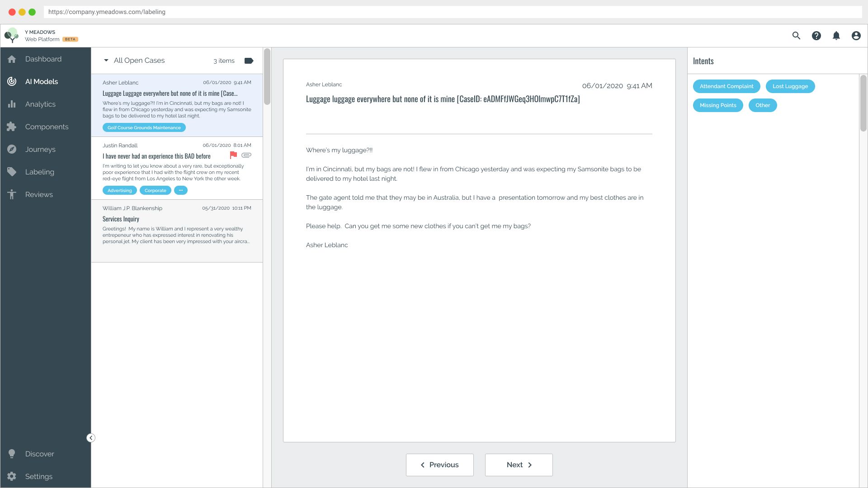This screenshot has width=868, height=488.
Task: Click the case list vertical scrollbar
Action: 267,77
